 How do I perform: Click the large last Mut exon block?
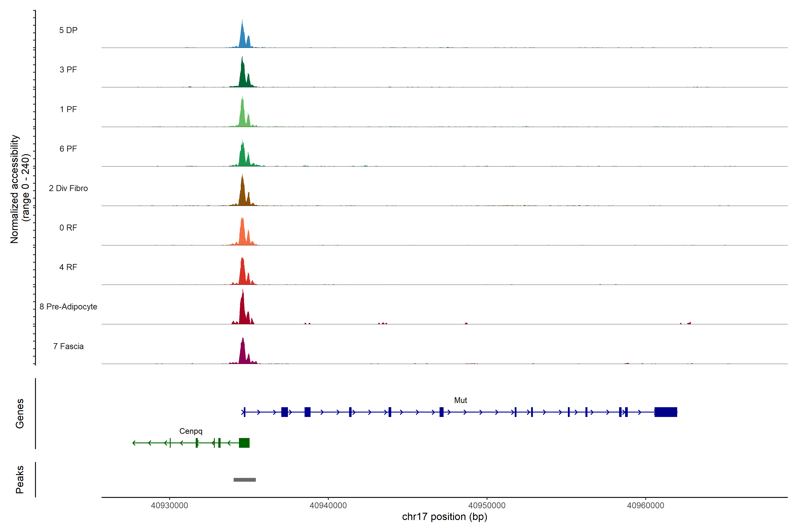click(x=666, y=412)
